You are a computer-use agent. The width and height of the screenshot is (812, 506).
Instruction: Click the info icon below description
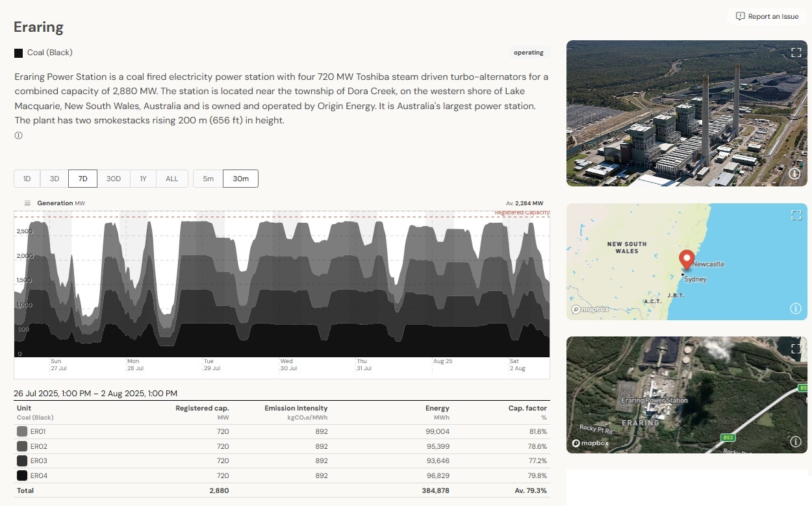tap(18, 136)
